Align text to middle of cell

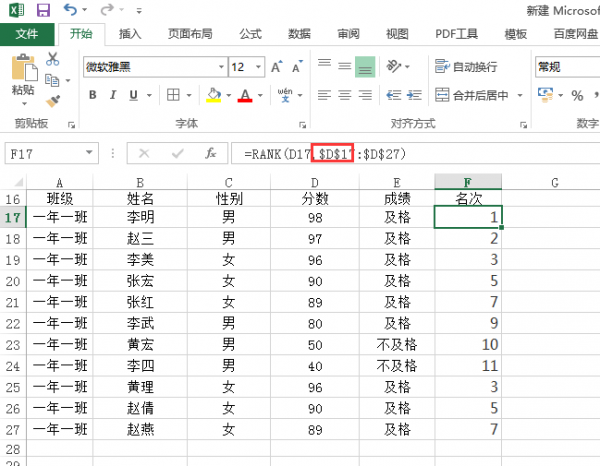(345, 66)
